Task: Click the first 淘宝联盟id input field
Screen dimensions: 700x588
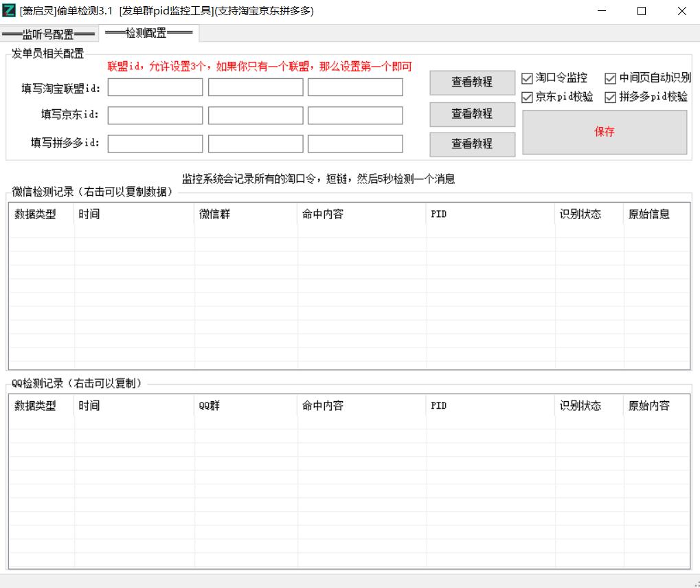Action: point(155,88)
